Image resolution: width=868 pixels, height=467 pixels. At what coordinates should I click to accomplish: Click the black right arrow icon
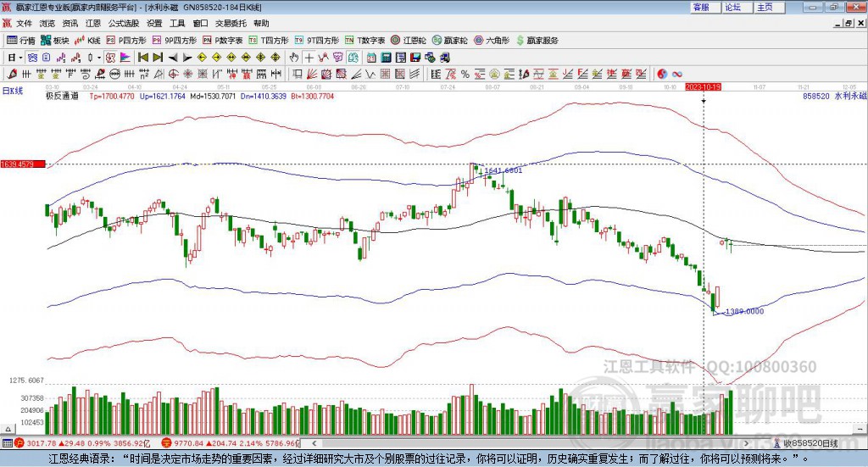187,58
